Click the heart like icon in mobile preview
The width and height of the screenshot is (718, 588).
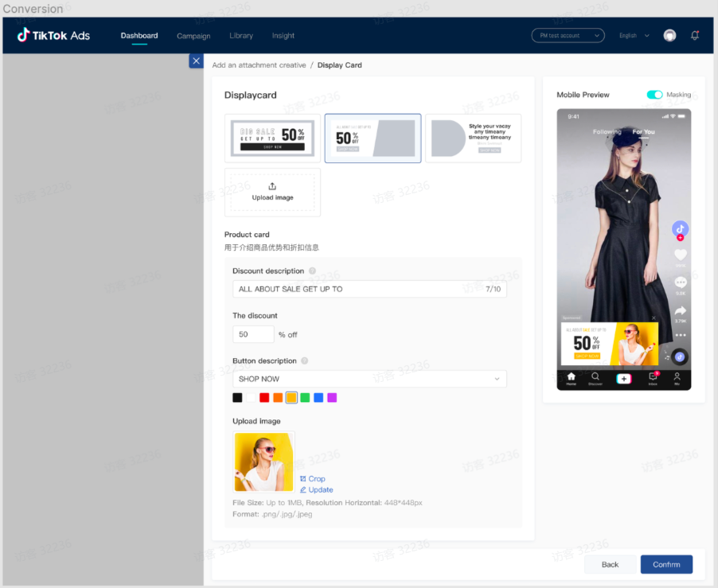pyautogui.click(x=680, y=255)
